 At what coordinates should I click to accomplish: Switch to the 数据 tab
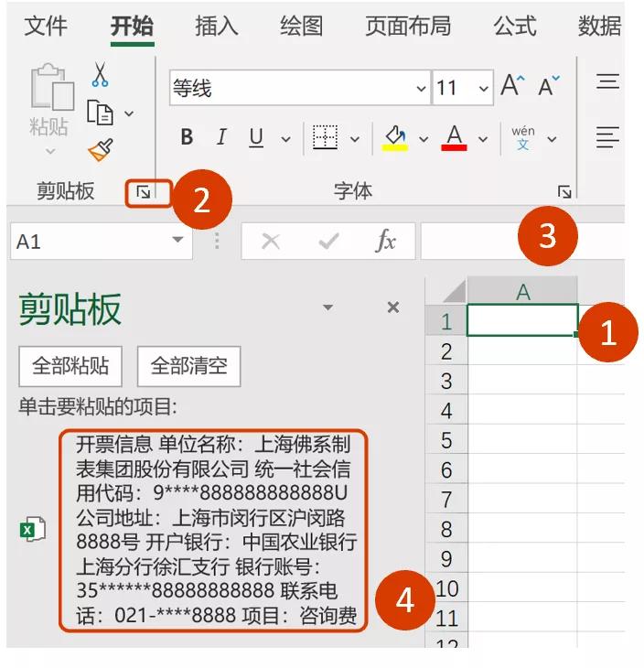600,26
